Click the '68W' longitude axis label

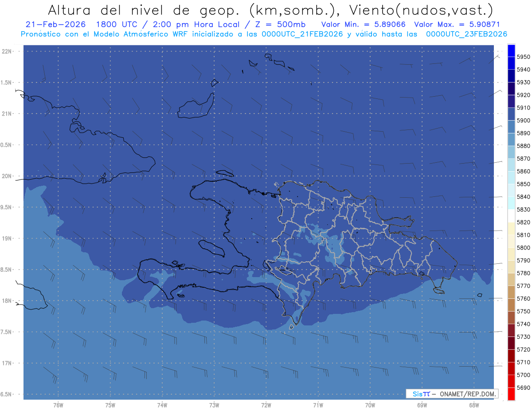(473, 405)
